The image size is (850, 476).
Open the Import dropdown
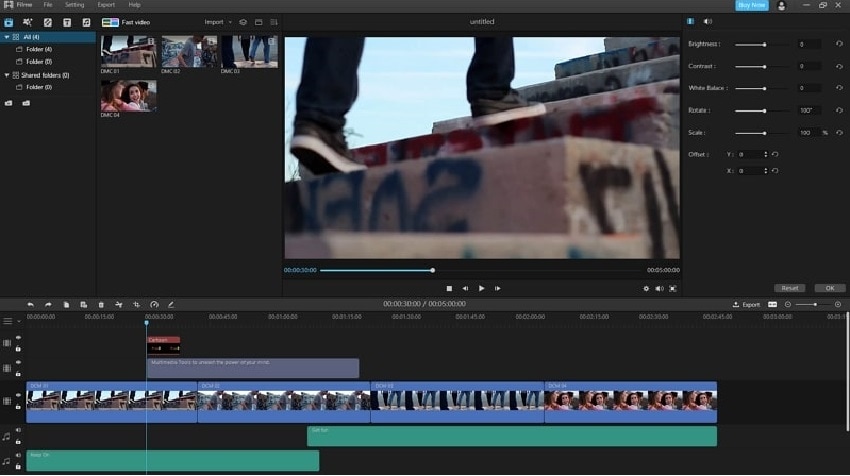pos(218,22)
